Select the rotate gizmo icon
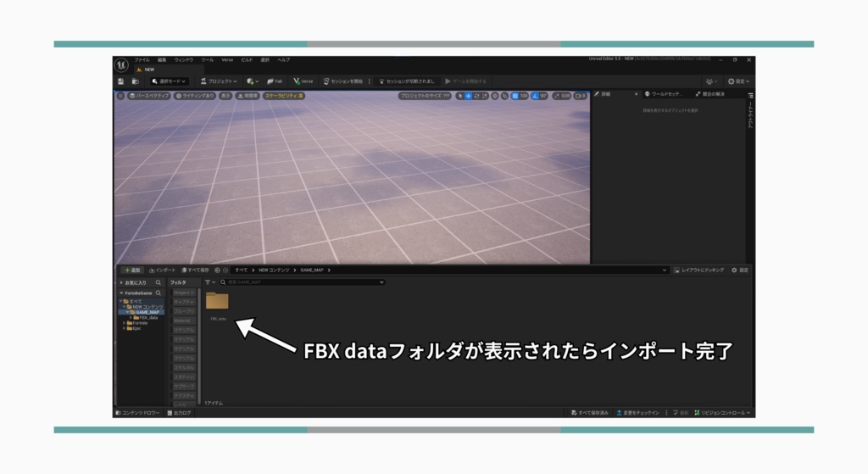Viewport: 868px width, 474px height. 476,96
